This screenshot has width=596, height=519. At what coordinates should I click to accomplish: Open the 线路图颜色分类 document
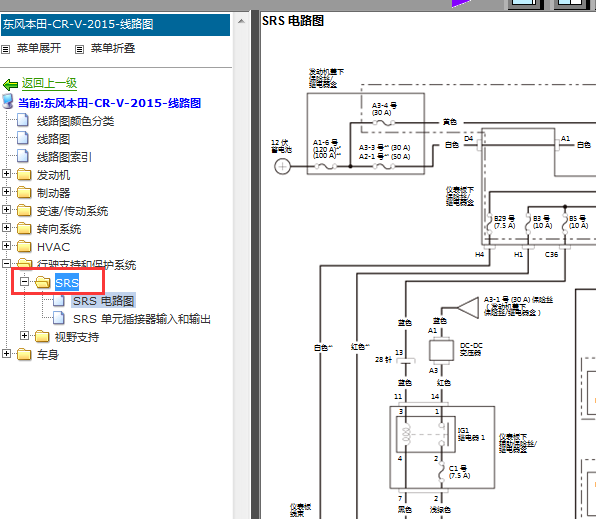coord(75,121)
